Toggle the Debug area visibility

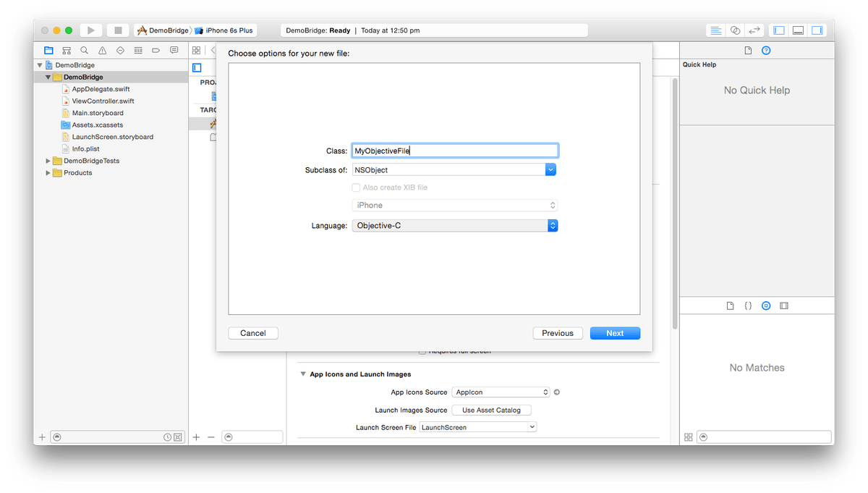point(799,30)
